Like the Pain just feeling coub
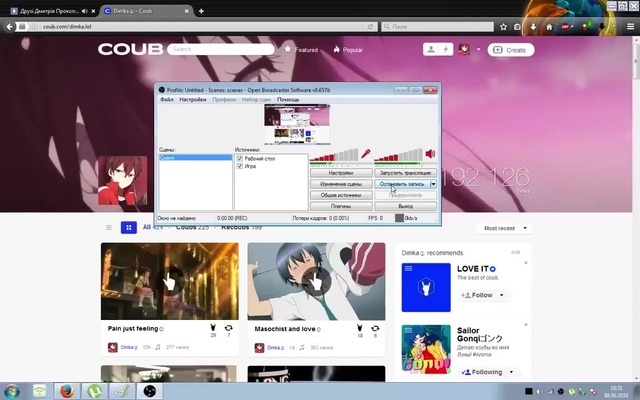The width and height of the screenshot is (640, 400). 212,328
